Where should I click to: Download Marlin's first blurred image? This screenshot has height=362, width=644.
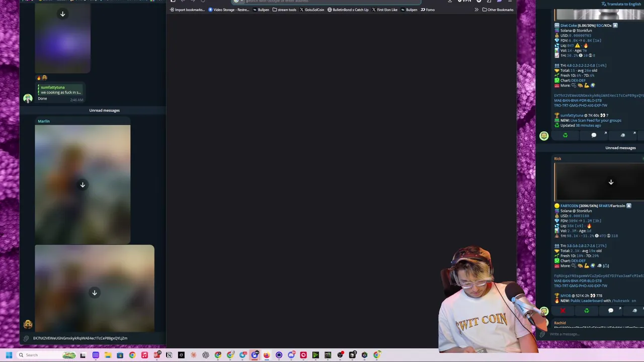[83, 185]
